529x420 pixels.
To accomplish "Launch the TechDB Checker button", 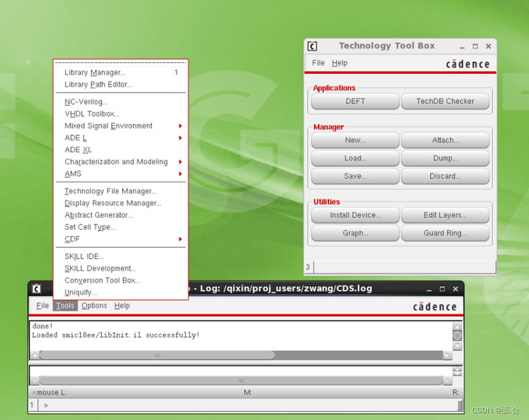I will (x=445, y=101).
